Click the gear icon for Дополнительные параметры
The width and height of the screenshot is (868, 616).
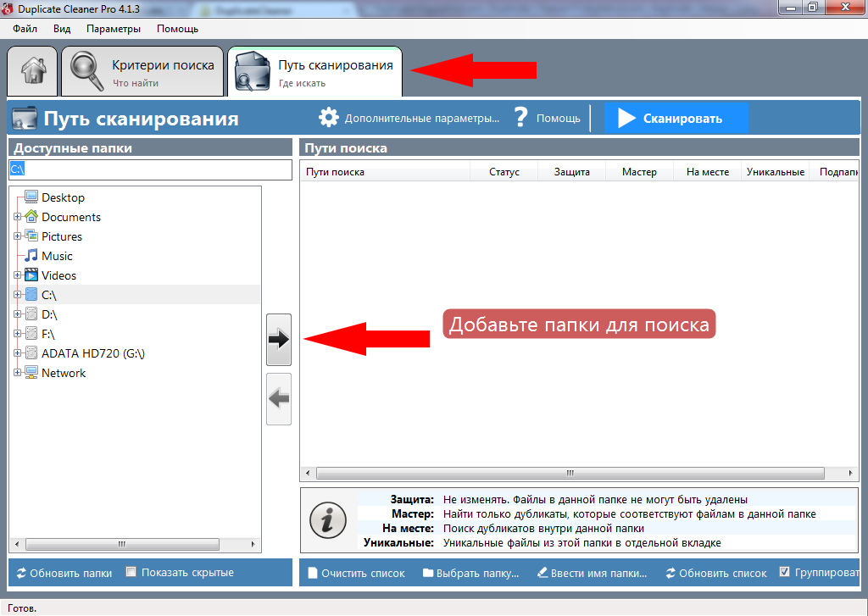click(x=329, y=118)
